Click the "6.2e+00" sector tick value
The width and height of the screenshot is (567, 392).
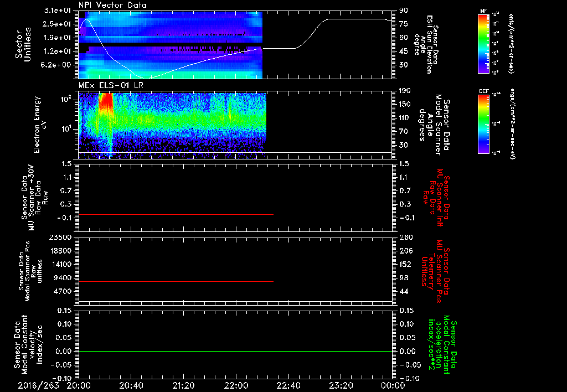click(x=57, y=65)
